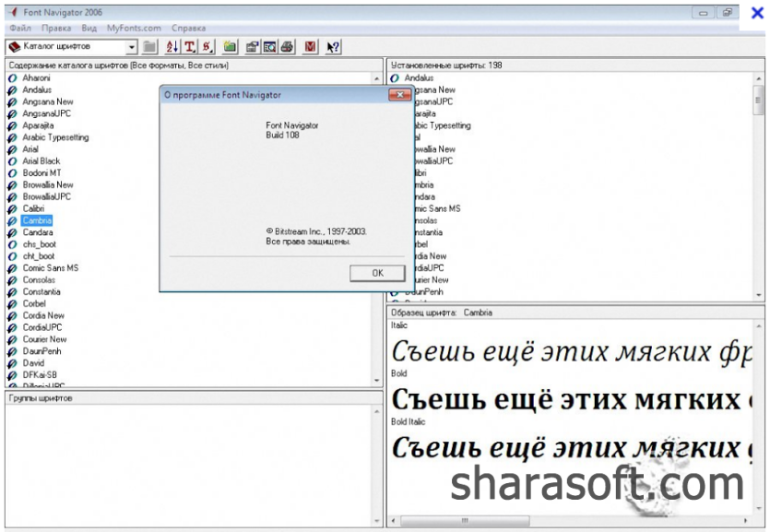
Task: Select Arabic Typesetting in the catalog list
Action: (x=55, y=137)
